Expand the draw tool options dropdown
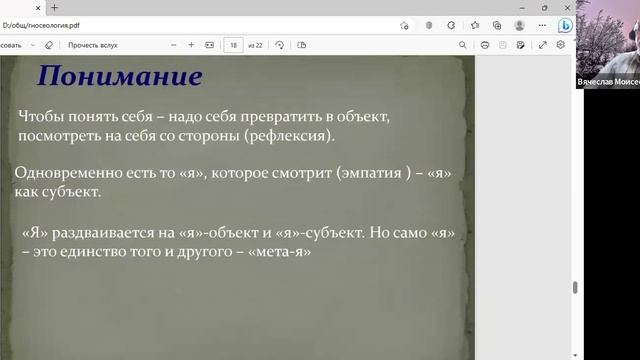Viewport: 640px width, 360px height. 33,45
